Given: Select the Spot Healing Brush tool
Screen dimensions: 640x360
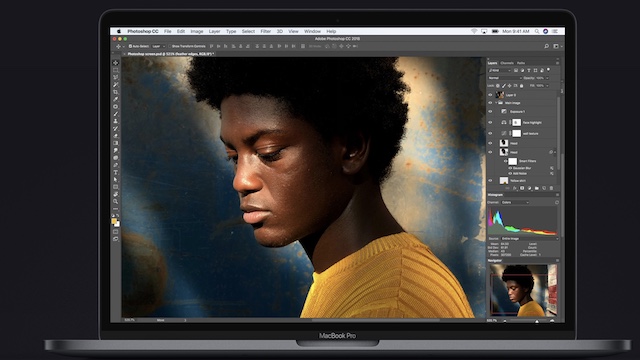Looking at the screenshot, I should 116,106.
